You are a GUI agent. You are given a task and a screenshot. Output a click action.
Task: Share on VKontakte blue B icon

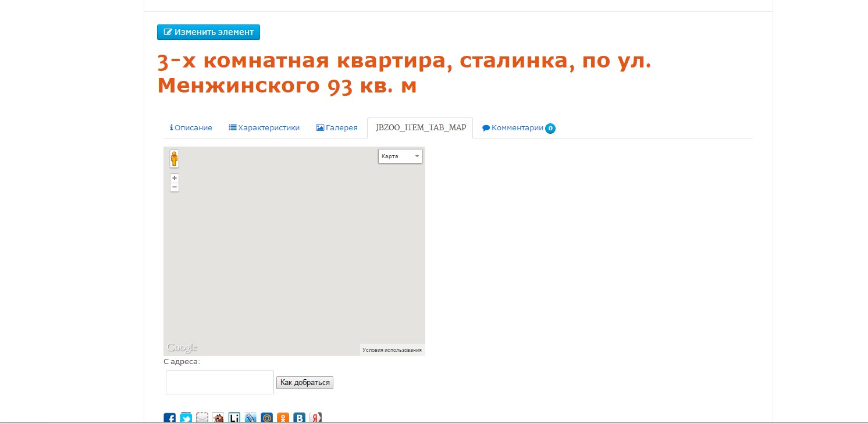pos(299,418)
